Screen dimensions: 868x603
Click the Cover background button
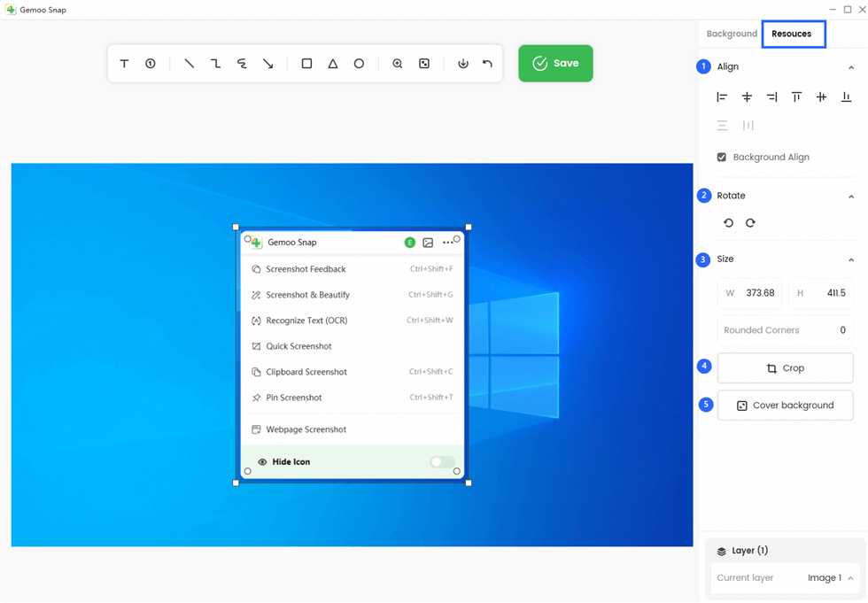(785, 406)
